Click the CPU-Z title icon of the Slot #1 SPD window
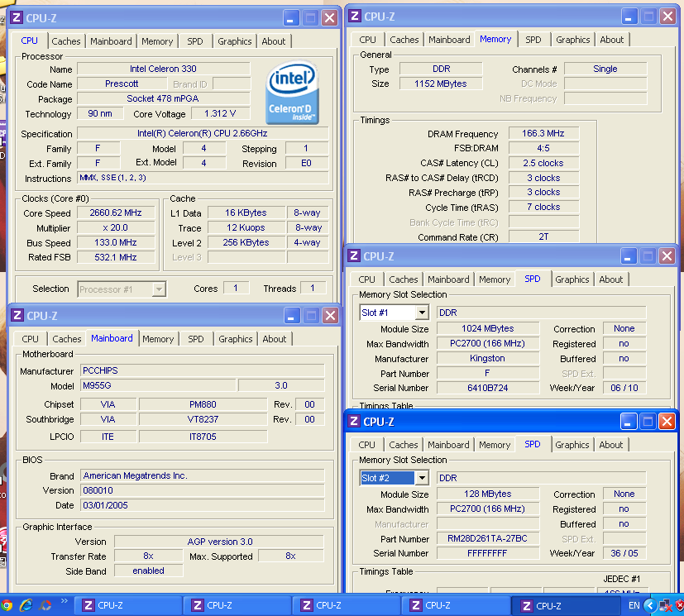This screenshot has width=684, height=616. click(354, 255)
